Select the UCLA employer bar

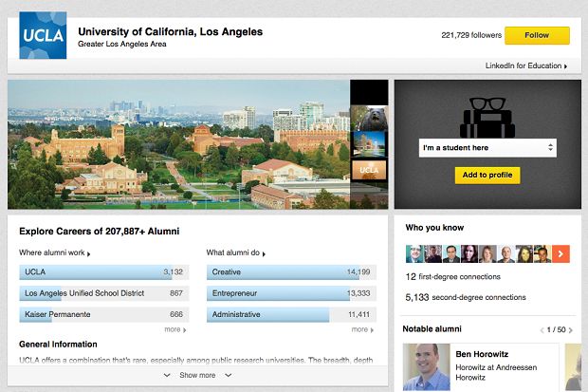[x=104, y=272]
